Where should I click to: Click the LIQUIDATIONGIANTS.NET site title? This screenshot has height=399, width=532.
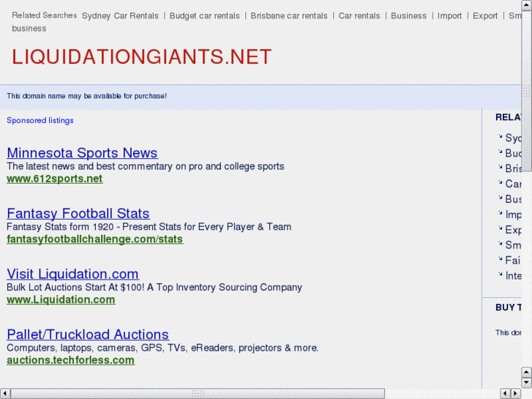coord(142,56)
